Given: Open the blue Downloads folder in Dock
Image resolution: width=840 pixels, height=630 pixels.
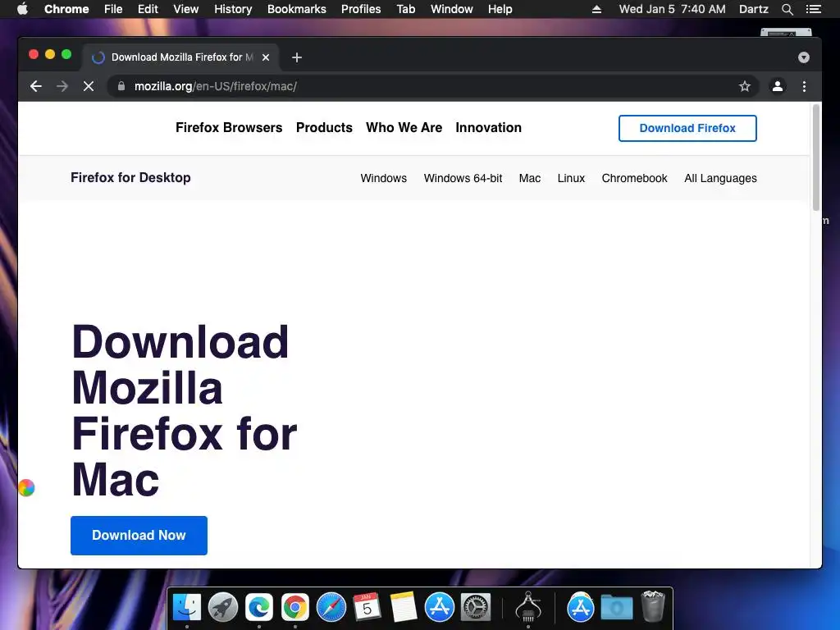Looking at the screenshot, I should 617,608.
